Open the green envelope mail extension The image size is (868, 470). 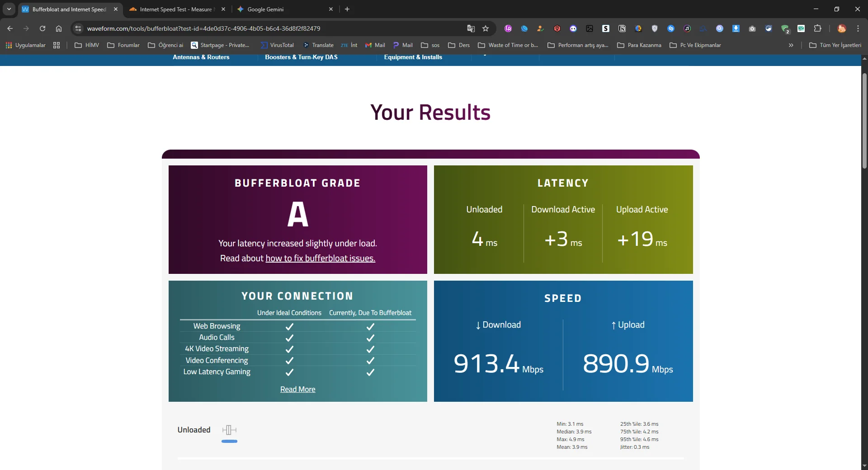[x=801, y=28]
